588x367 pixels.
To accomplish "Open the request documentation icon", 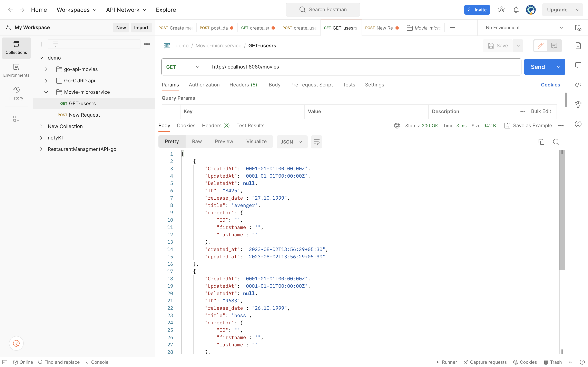I will click(578, 46).
